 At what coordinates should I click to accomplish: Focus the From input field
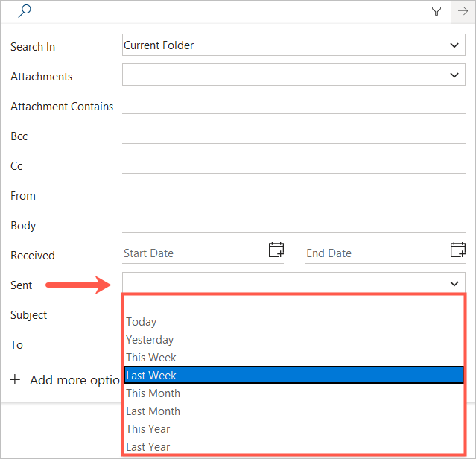click(x=293, y=195)
